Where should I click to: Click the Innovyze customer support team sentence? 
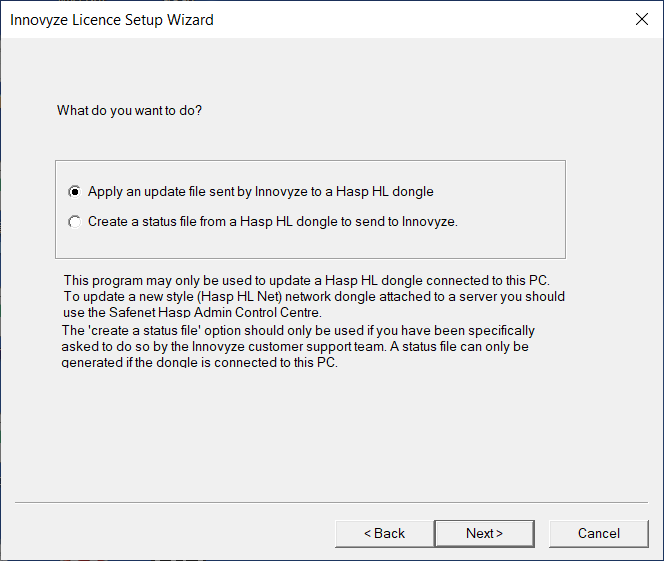(289, 347)
